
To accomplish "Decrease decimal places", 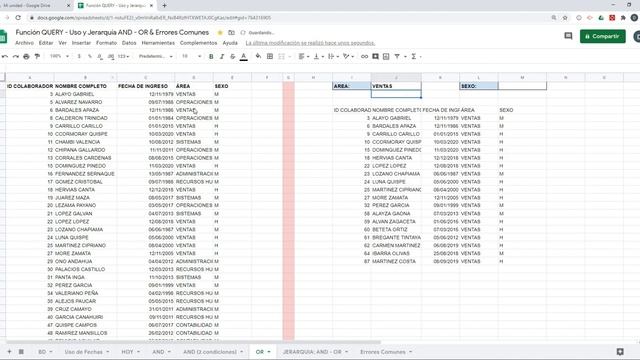I will pyautogui.click(x=100, y=56).
